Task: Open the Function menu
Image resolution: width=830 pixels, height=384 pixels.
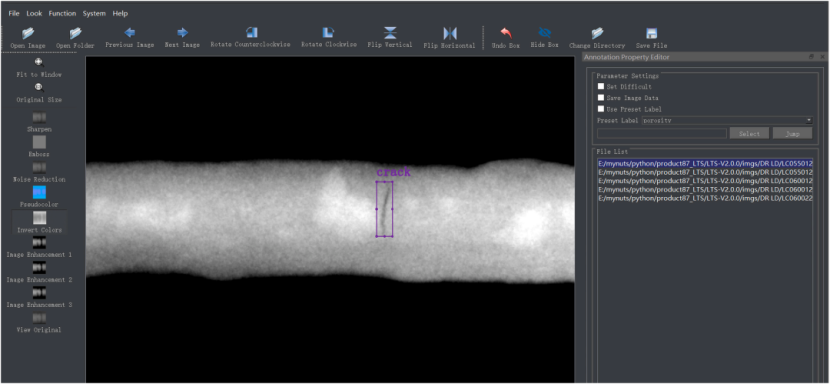Action: [62, 13]
